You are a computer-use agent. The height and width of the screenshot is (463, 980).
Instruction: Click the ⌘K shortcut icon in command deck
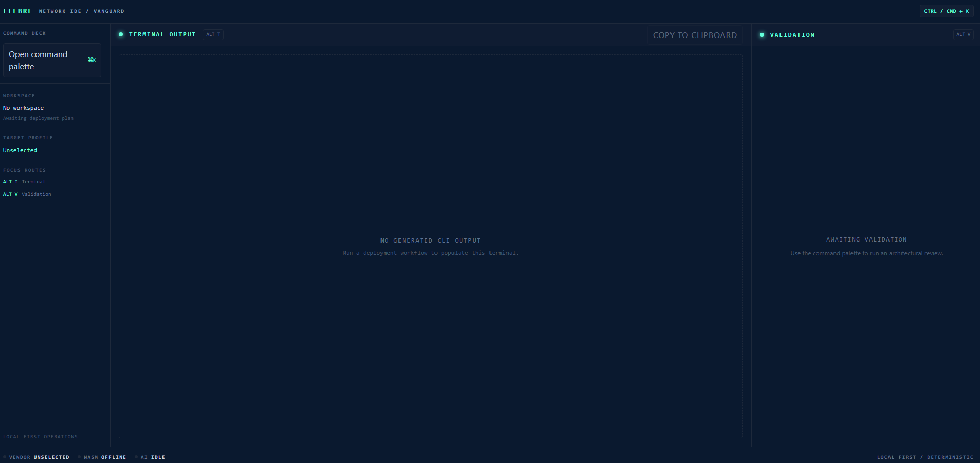click(x=92, y=60)
